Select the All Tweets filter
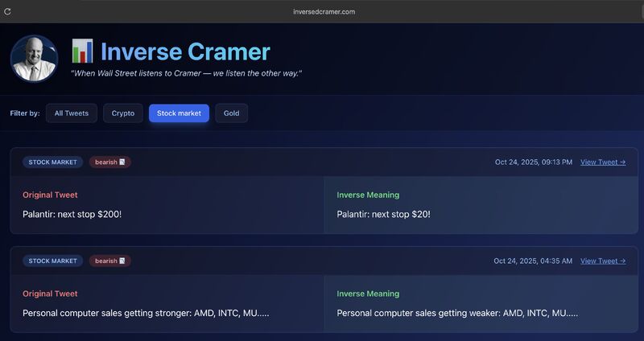The height and width of the screenshot is (341, 644). 72,113
